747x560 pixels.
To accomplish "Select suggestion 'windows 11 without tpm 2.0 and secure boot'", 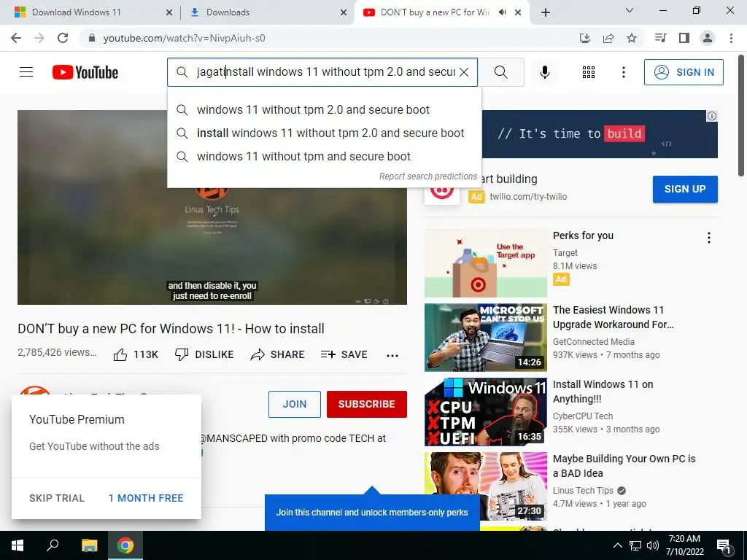I will tap(325, 109).
